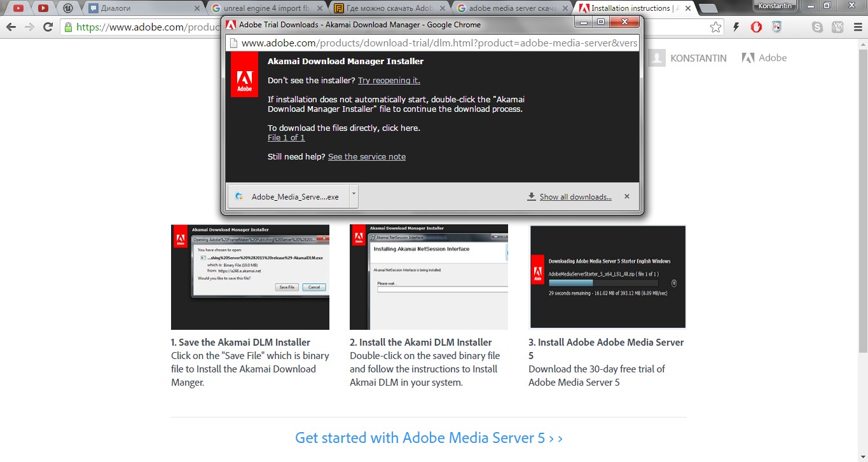Open Get started with Adobe Media Server 5

click(429, 438)
